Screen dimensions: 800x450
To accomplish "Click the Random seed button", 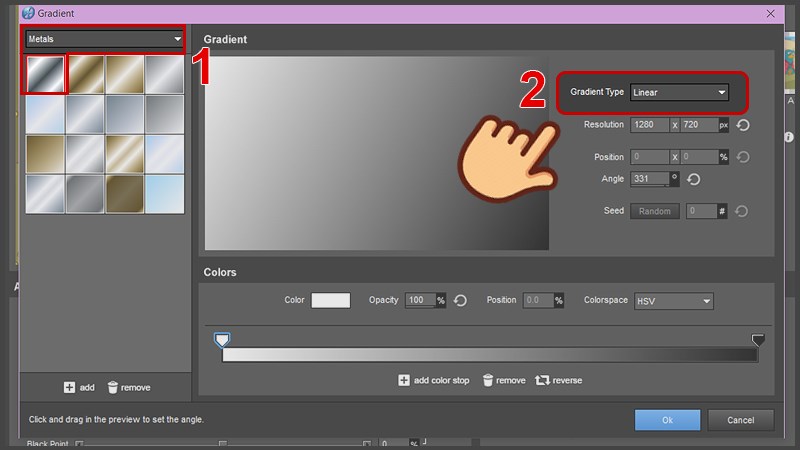I will (x=655, y=211).
